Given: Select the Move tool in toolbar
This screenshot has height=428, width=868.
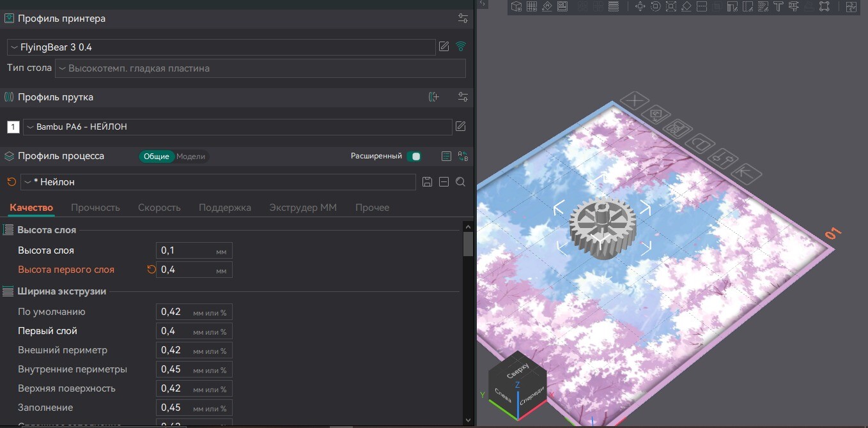Looking at the screenshot, I should click(640, 6).
